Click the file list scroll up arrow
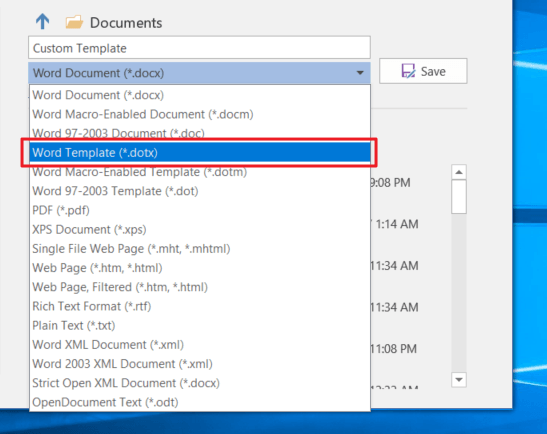The image size is (547, 434). tap(459, 172)
